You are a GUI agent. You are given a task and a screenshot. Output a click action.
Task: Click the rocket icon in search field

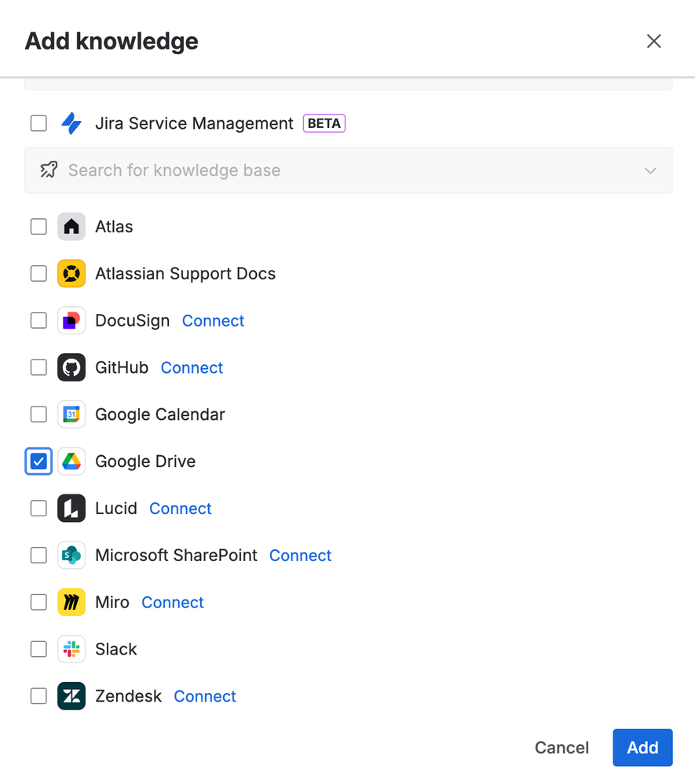pos(49,170)
